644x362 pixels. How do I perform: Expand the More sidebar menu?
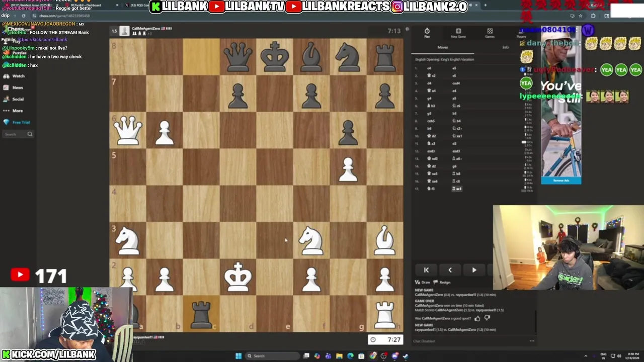[13, 111]
